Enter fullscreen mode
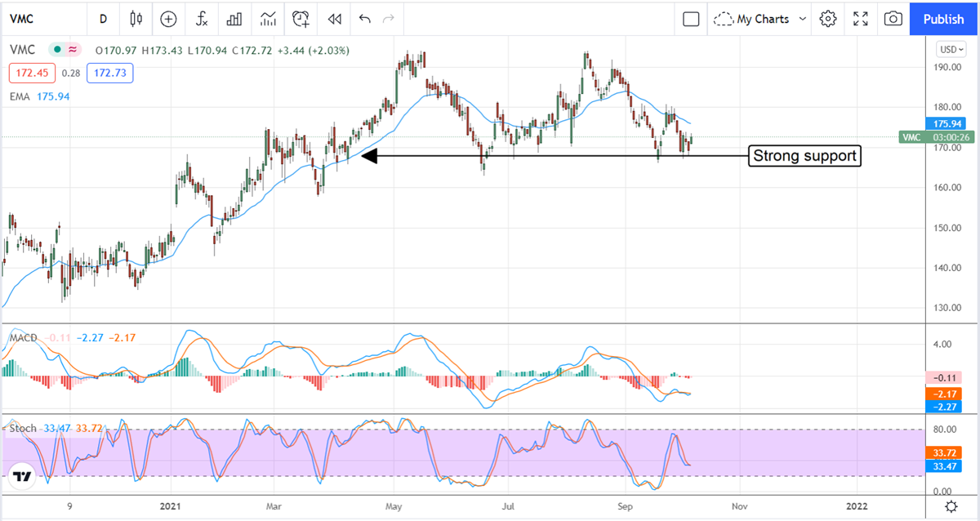This screenshot has width=980, height=521. tap(861, 18)
